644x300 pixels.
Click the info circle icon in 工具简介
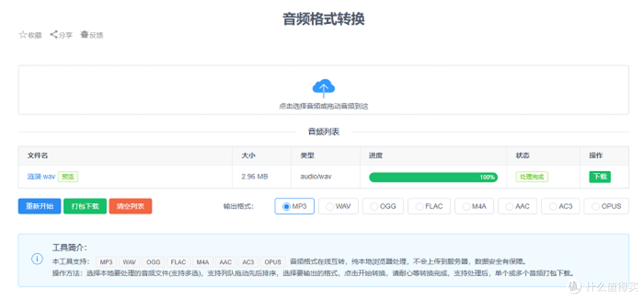tap(37, 259)
